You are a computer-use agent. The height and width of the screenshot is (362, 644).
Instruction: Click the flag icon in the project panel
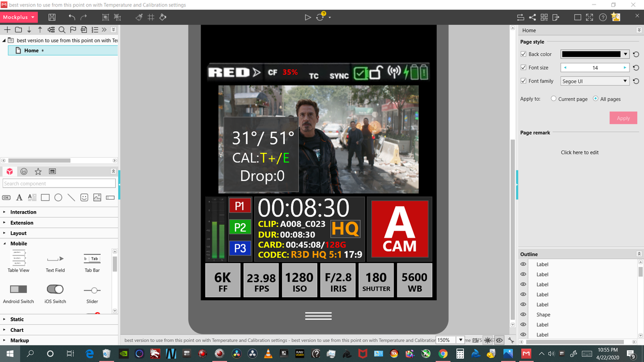point(73,30)
